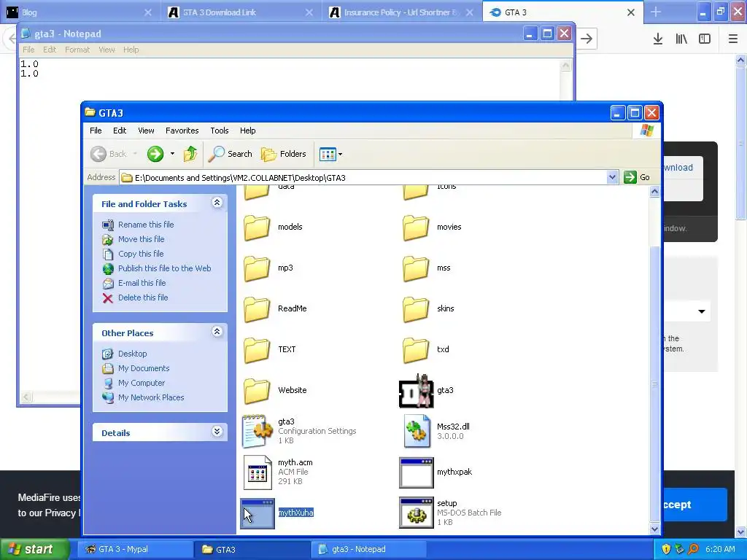Select the txd folder icon
Image resolution: width=747 pixels, height=560 pixels.
coord(416,350)
